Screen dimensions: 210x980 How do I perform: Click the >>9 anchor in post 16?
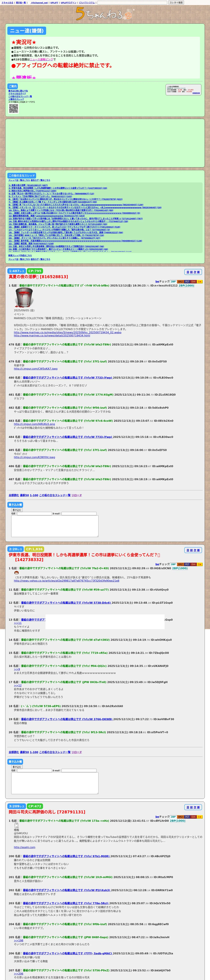pos(17,669)
